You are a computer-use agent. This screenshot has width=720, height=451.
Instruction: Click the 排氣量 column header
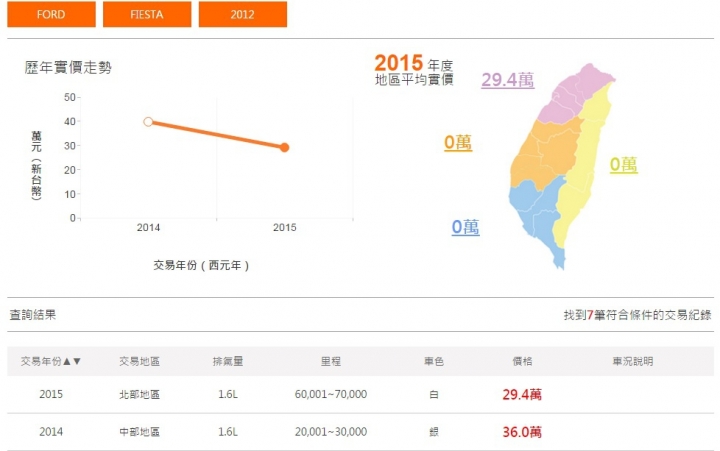[x=228, y=361]
